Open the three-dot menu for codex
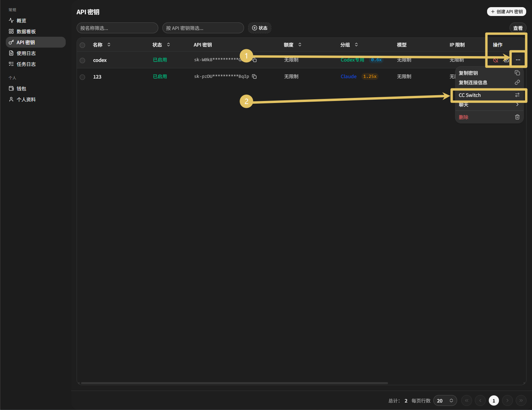The height and width of the screenshot is (410, 532). [x=518, y=60]
